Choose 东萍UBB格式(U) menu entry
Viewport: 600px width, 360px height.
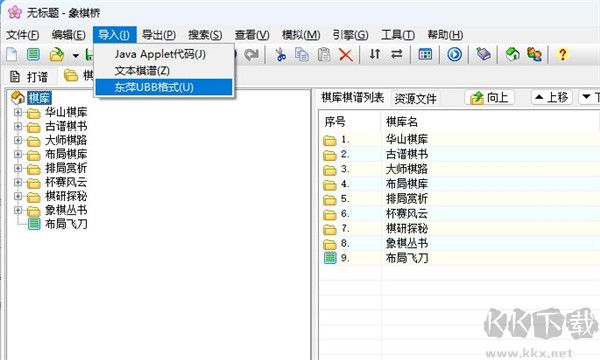(164, 87)
